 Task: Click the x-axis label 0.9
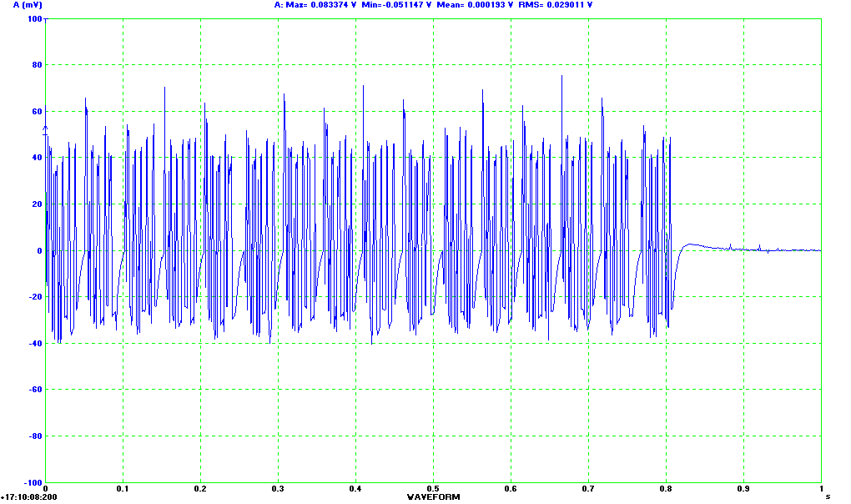pos(744,489)
